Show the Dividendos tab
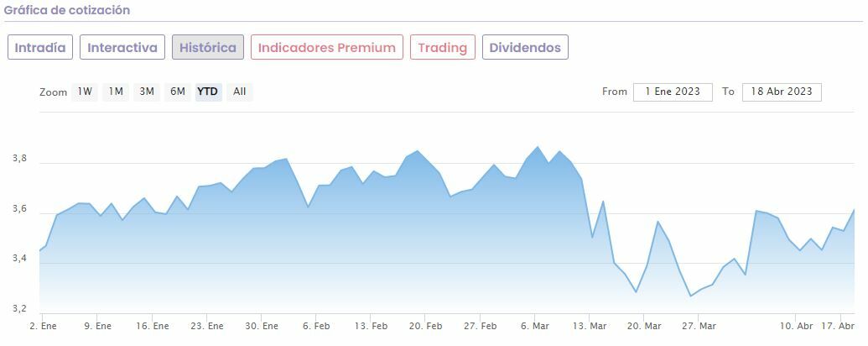Viewport: 868px width, 346px height. pos(525,48)
